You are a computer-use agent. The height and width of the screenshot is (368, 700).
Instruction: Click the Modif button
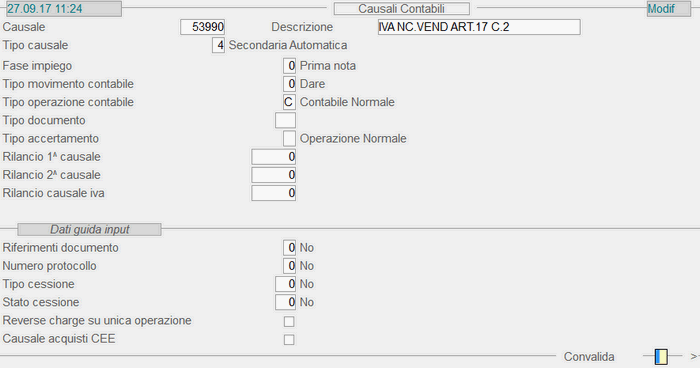[x=669, y=9]
